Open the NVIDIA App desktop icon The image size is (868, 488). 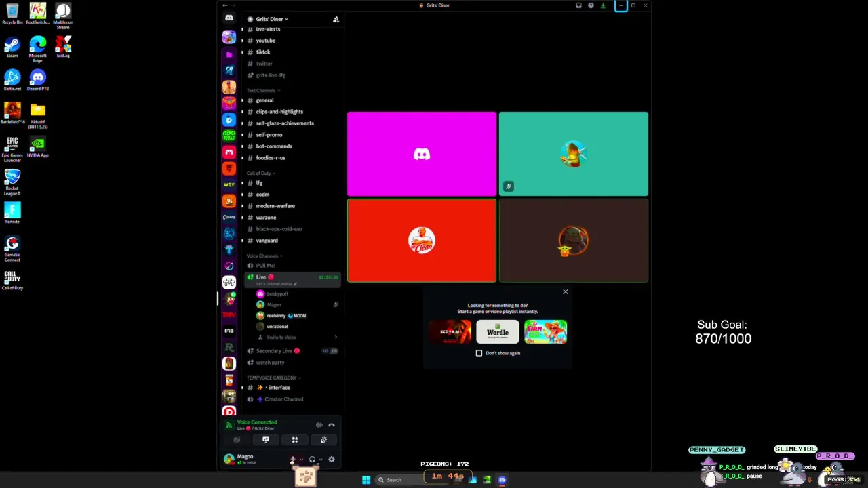(38, 146)
